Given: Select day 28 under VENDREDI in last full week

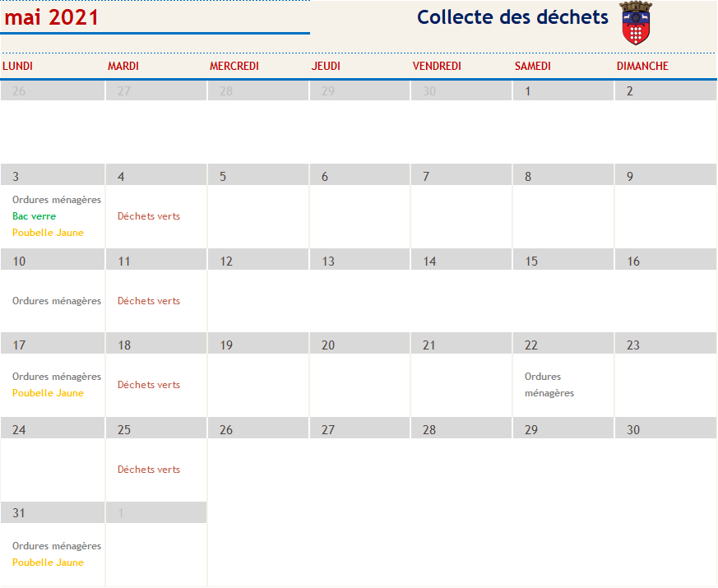Looking at the screenshot, I should 461,428.
